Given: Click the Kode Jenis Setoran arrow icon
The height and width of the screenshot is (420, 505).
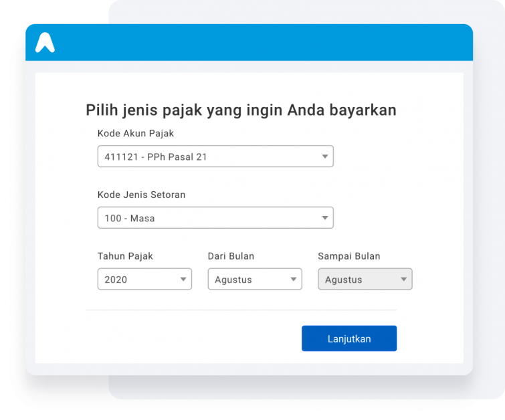Looking at the screenshot, I should click(x=325, y=218).
